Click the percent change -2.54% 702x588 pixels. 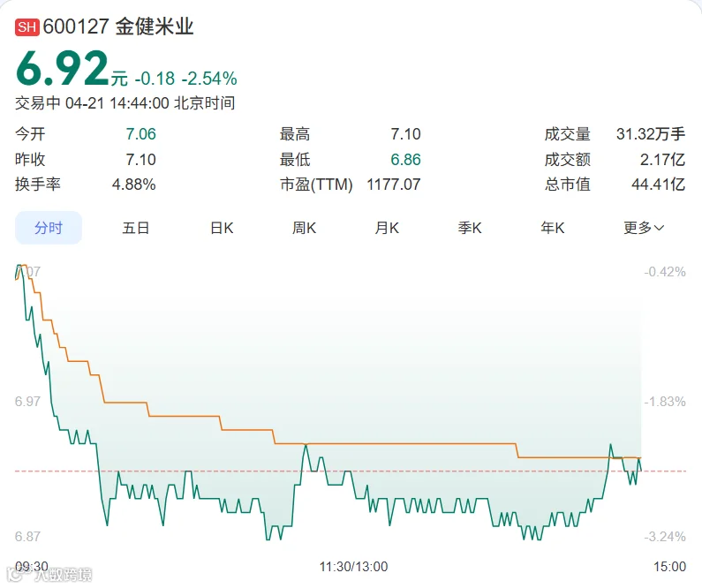209,79
